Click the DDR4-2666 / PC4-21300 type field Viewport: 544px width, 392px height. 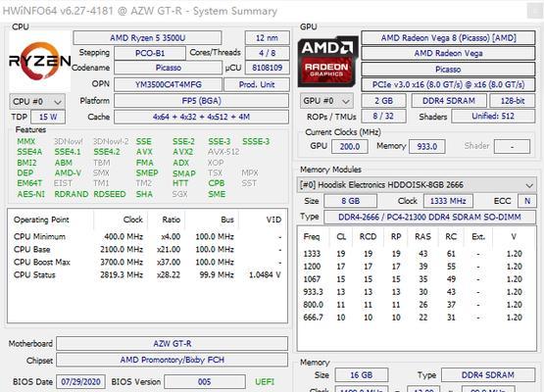[429, 218]
